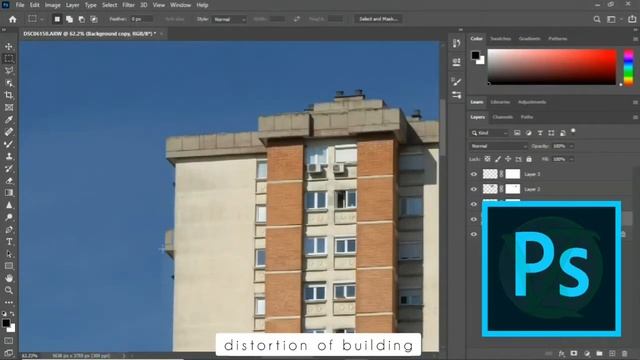Pick a shade in the Color panel field
The height and width of the screenshot is (360, 640).
click(552, 67)
